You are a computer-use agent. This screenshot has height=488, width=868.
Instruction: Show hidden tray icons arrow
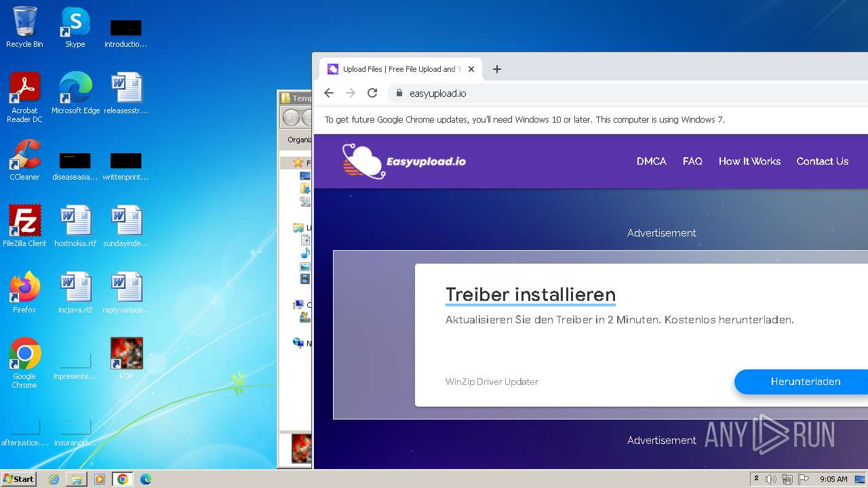click(757, 479)
